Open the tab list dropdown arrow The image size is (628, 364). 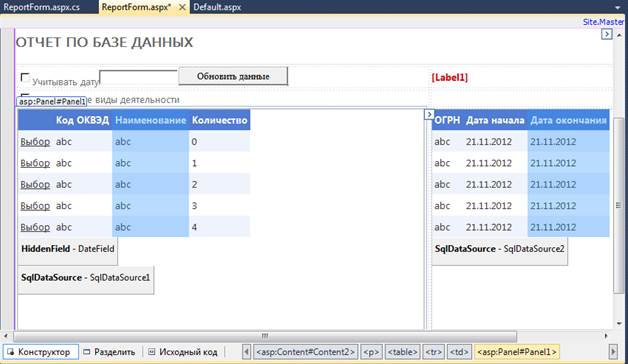[618, 7]
